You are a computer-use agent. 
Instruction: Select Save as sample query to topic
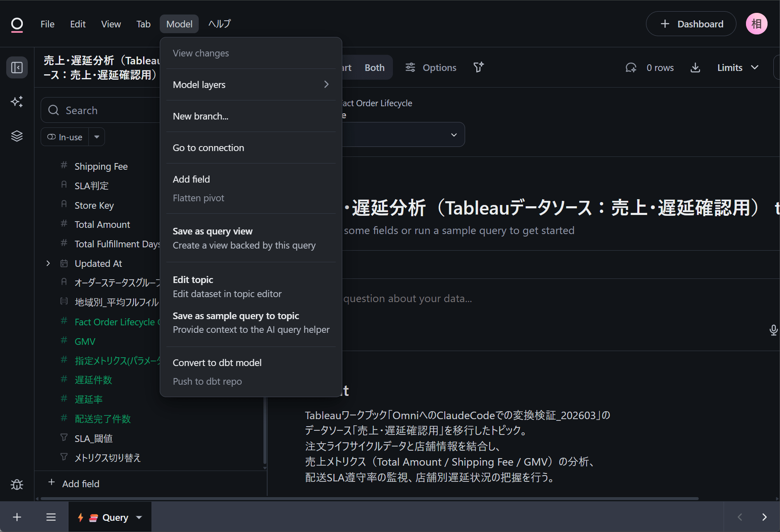click(251, 322)
